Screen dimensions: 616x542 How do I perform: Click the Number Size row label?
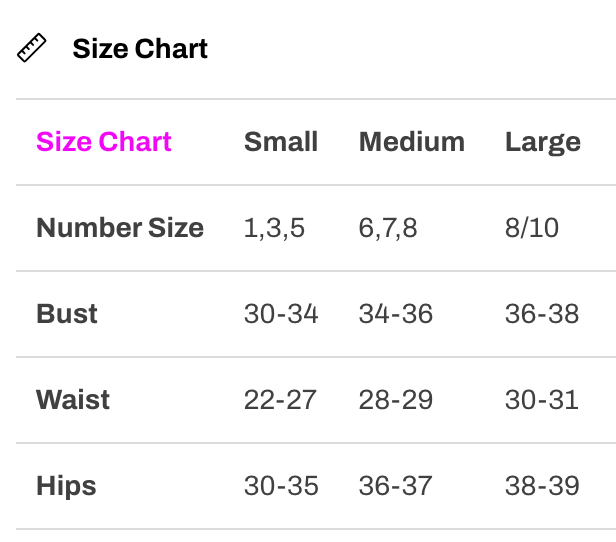pos(120,228)
